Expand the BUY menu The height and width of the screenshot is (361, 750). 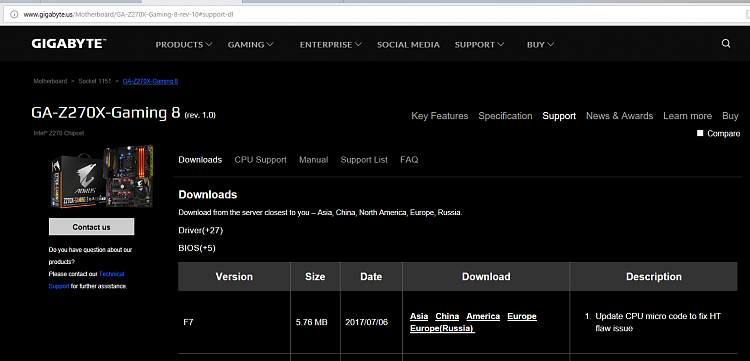(x=540, y=44)
